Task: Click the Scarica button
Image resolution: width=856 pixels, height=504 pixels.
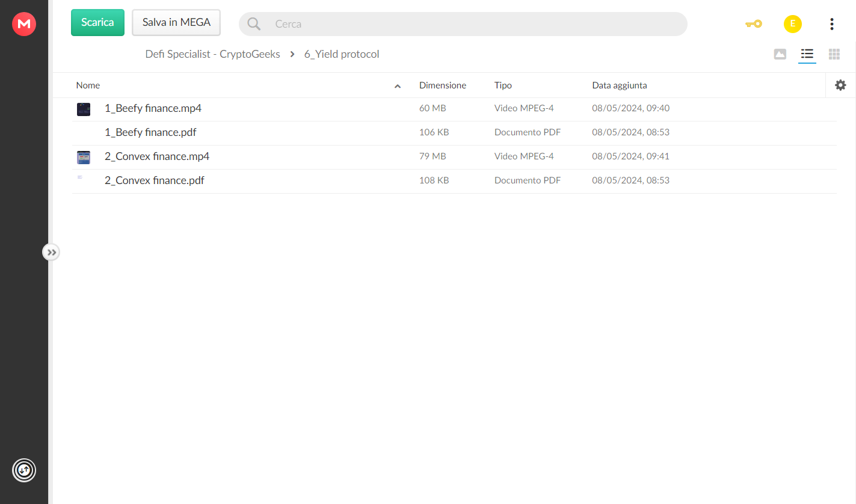Action: 97,22
